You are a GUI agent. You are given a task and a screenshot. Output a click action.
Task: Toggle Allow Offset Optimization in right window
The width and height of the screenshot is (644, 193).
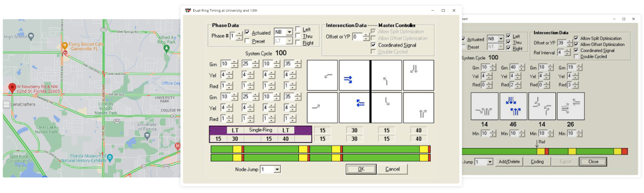click(x=576, y=44)
